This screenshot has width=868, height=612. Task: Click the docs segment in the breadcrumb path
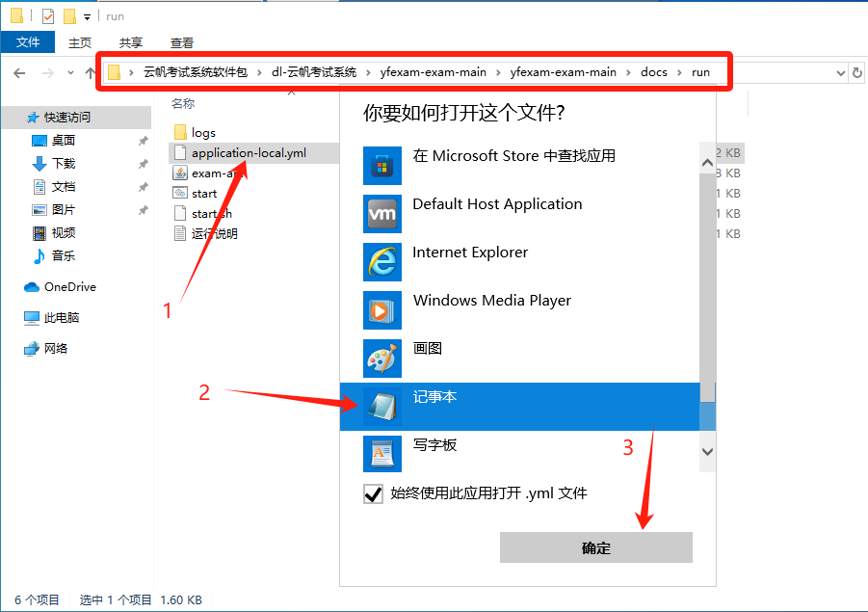click(x=653, y=72)
